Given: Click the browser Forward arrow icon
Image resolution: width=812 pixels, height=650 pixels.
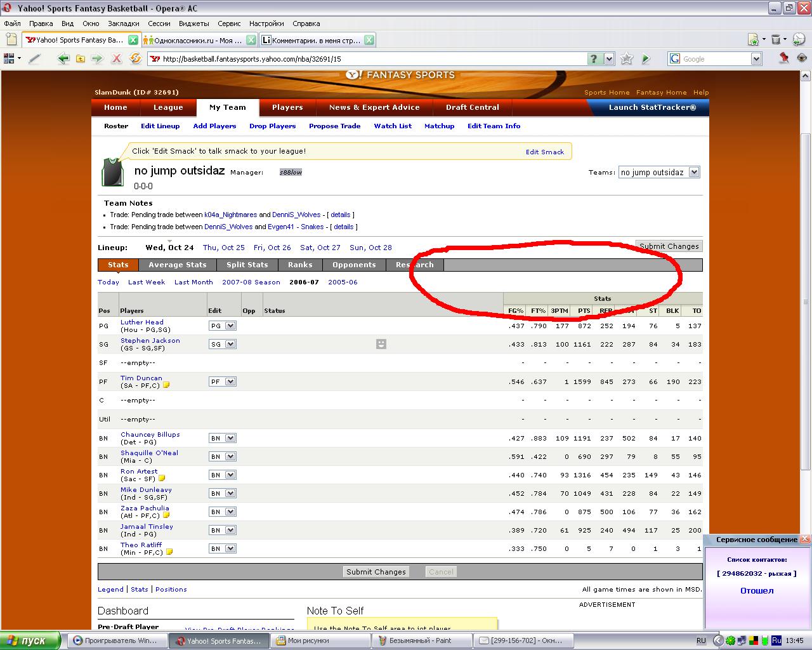Looking at the screenshot, I should pos(97,58).
